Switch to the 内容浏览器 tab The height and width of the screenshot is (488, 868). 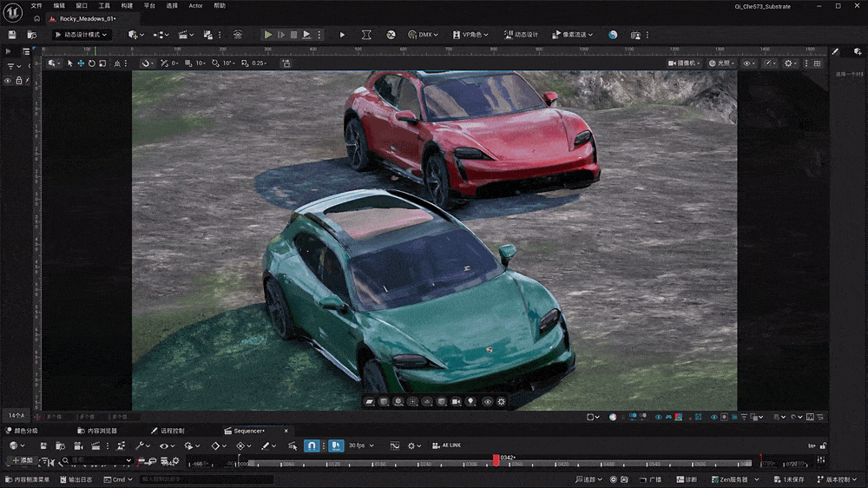pos(97,431)
